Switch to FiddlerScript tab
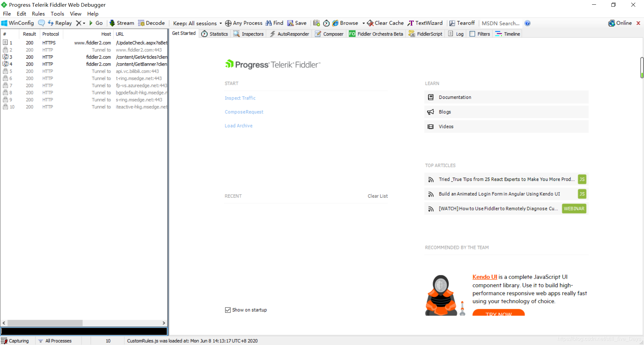644x345 pixels. click(x=425, y=34)
